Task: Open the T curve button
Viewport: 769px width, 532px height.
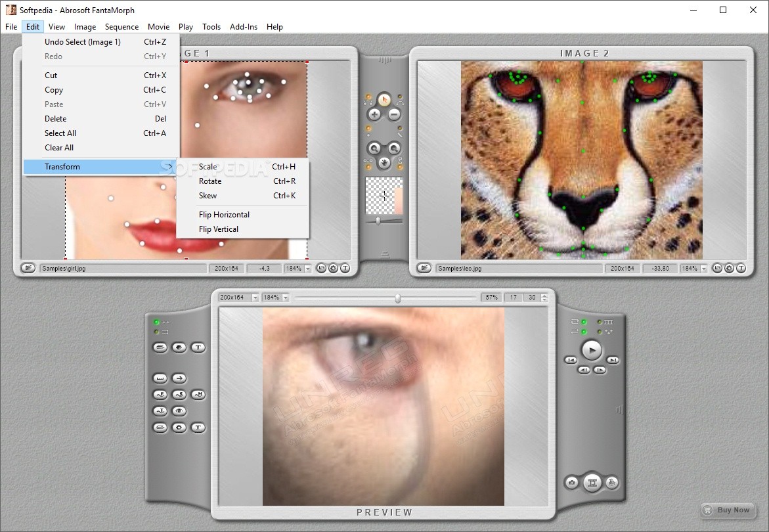Action: pos(160,411)
